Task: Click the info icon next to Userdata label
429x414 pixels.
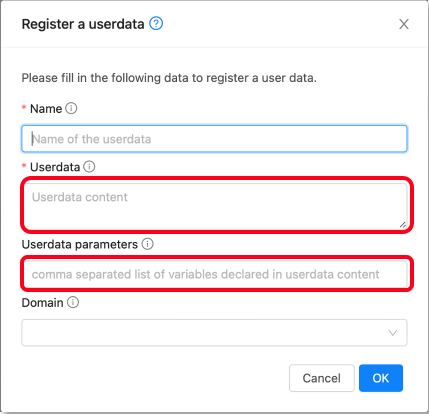Action: click(89, 166)
